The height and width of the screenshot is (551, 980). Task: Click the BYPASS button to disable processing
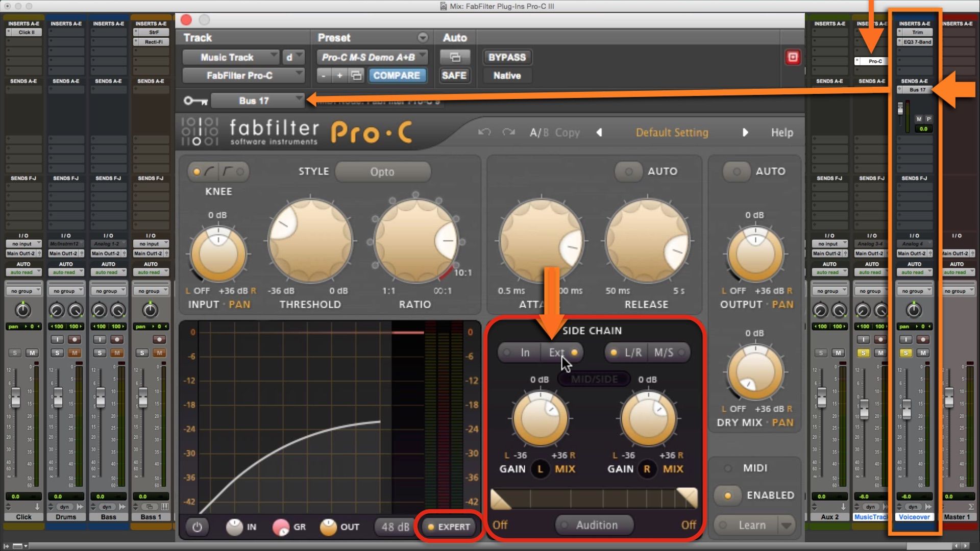(507, 57)
